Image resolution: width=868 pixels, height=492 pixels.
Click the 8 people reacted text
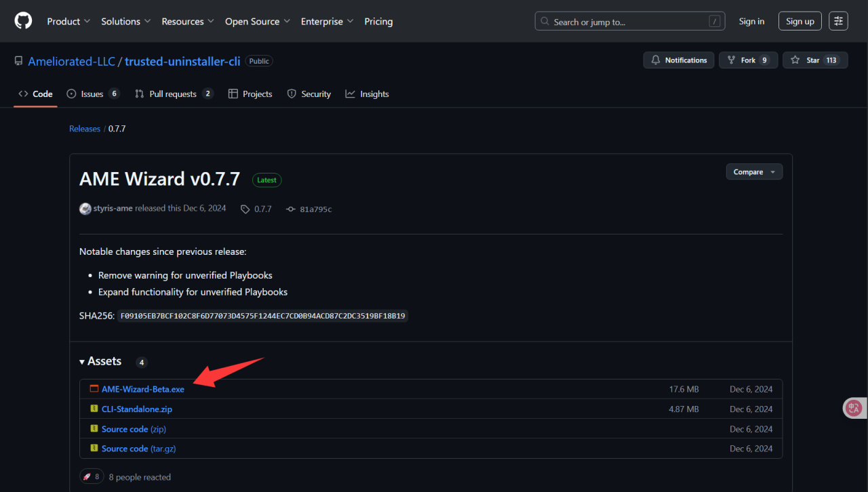tap(140, 477)
